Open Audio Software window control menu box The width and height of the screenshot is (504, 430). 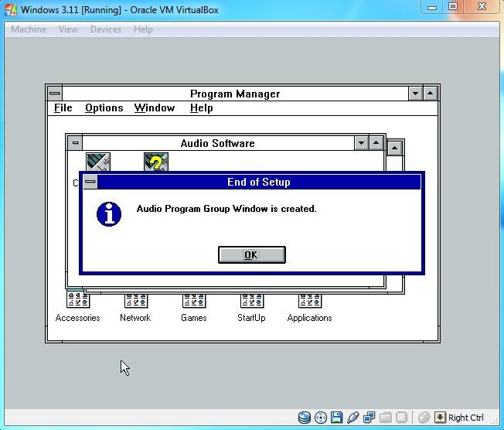[x=74, y=143]
